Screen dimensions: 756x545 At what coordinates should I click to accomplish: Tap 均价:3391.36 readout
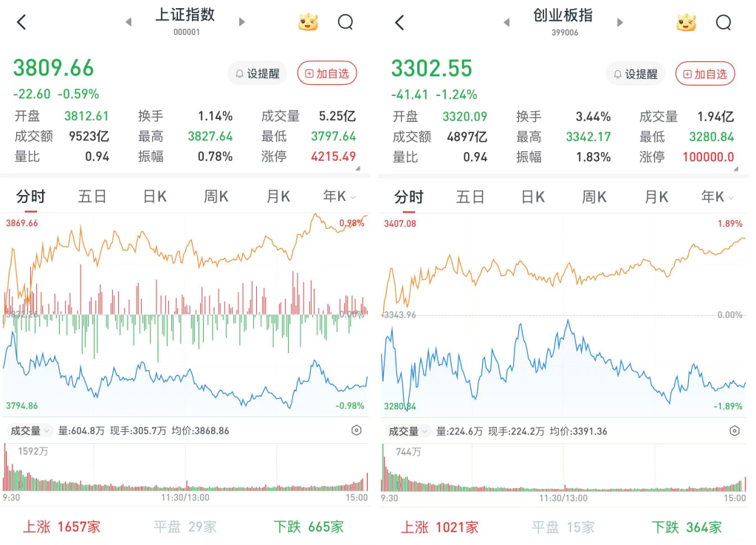coord(579,431)
